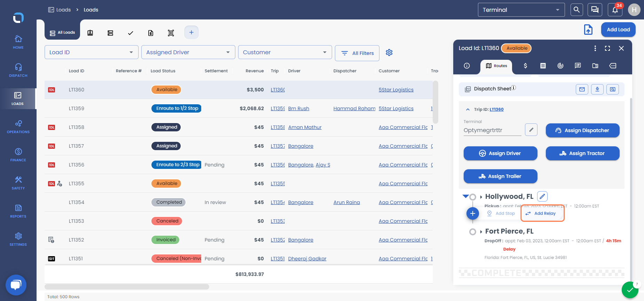
Task: Open notifications bell with 34 badge
Action: click(615, 10)
